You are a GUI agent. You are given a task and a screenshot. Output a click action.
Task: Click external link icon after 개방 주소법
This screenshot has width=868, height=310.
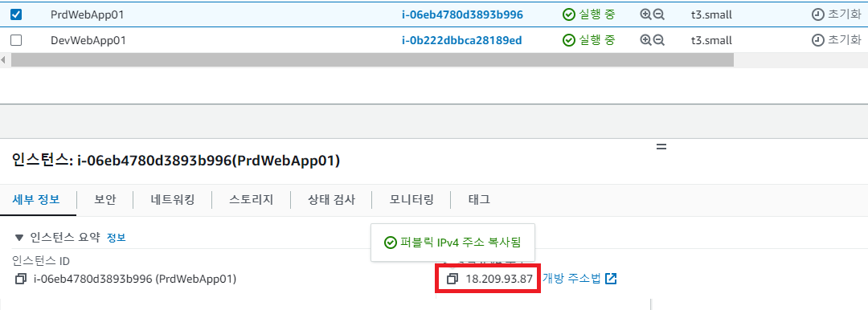(611, 279)
